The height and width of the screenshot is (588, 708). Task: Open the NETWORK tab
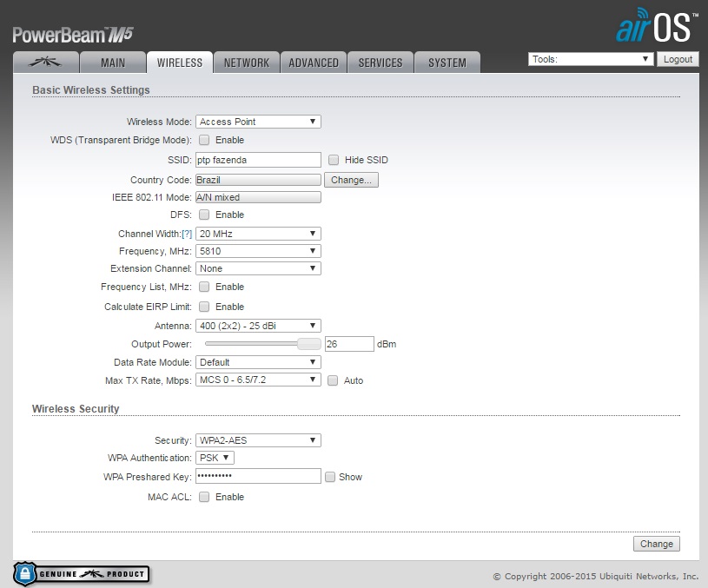(x=247, y=63)
